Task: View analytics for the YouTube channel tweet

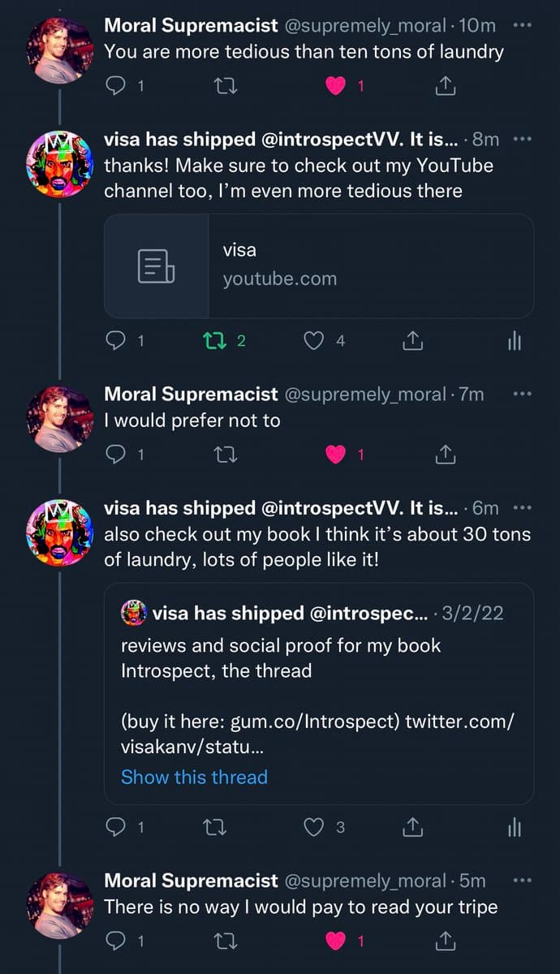Action: point(514,342)
